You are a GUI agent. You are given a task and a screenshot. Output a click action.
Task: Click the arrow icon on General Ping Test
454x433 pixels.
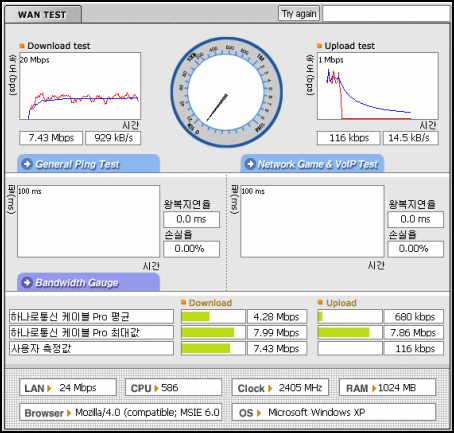click(27, 164)
